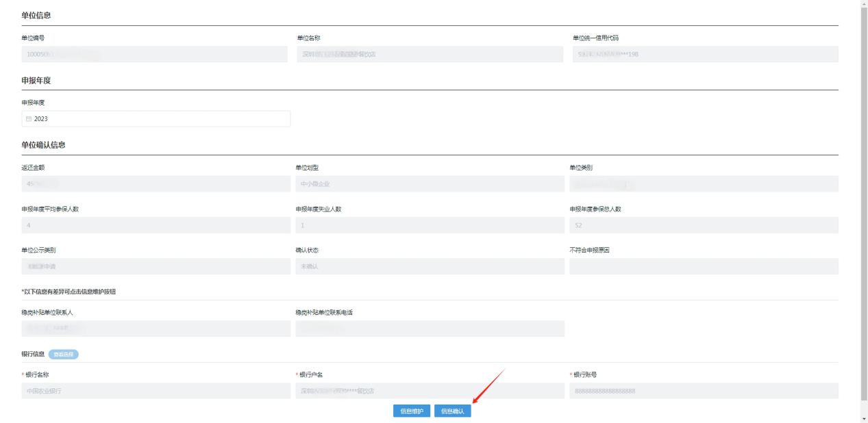Click the 银行账号 field
Screen dimensions: 868x423
tap(704, 391)
